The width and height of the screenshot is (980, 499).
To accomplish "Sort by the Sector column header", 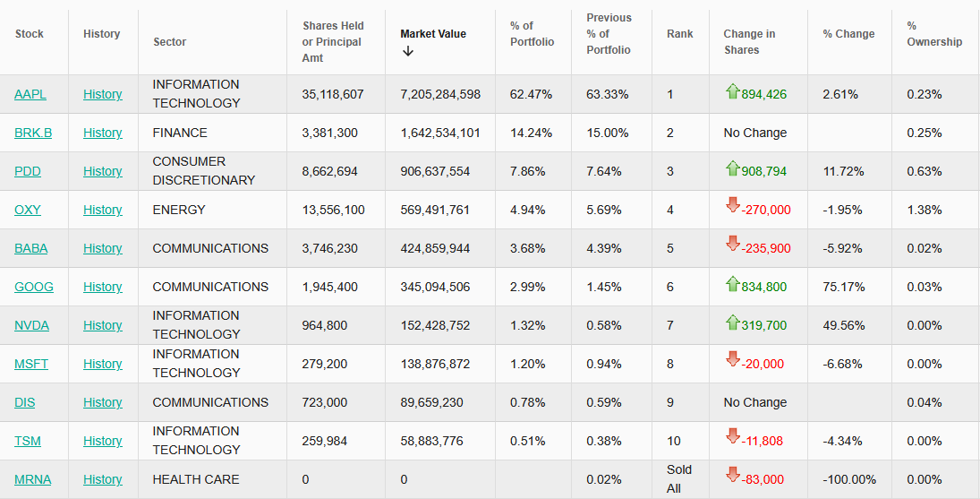I will pyautogui.click(x=170, y=42).
